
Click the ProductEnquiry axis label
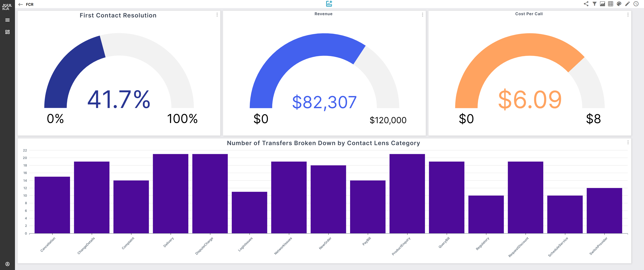(401, 246)
